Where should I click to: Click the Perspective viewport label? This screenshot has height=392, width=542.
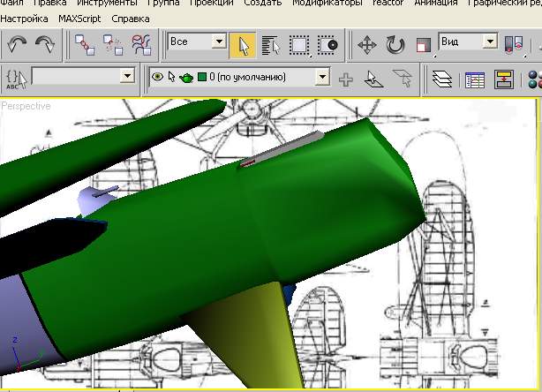click(x=26, y=106)
